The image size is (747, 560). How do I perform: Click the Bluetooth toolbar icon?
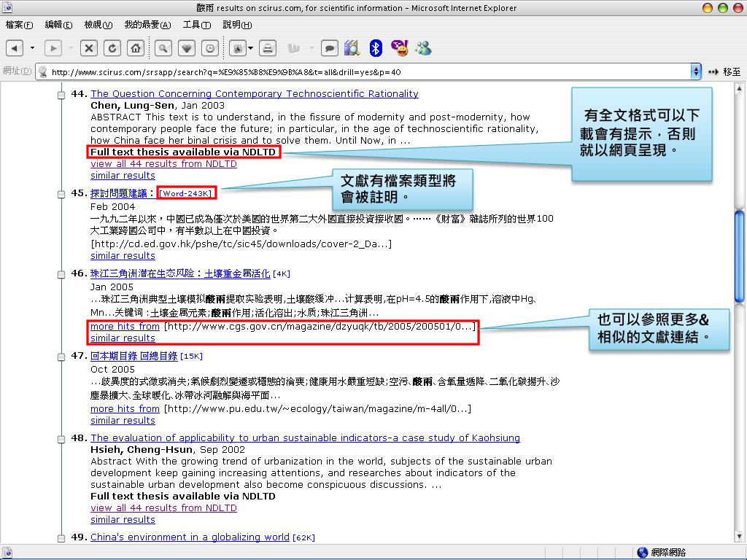376,48
